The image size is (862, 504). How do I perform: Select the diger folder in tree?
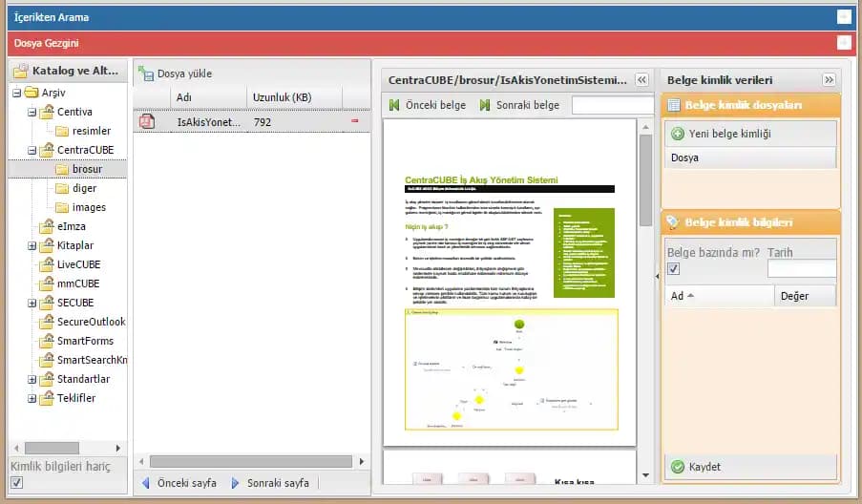tap(84, 188)
